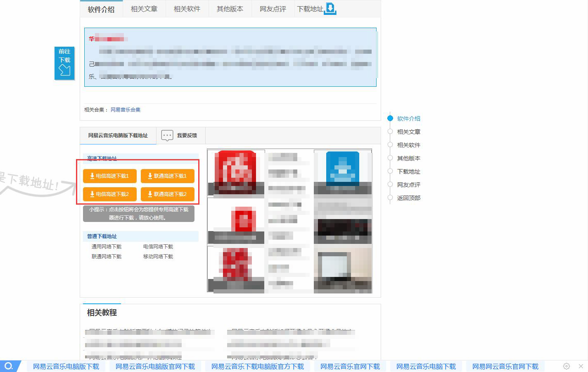Click the 相关教程 heading
This screenshot has width=588, height=372.
pyautogui.click(x=102, y=313)
